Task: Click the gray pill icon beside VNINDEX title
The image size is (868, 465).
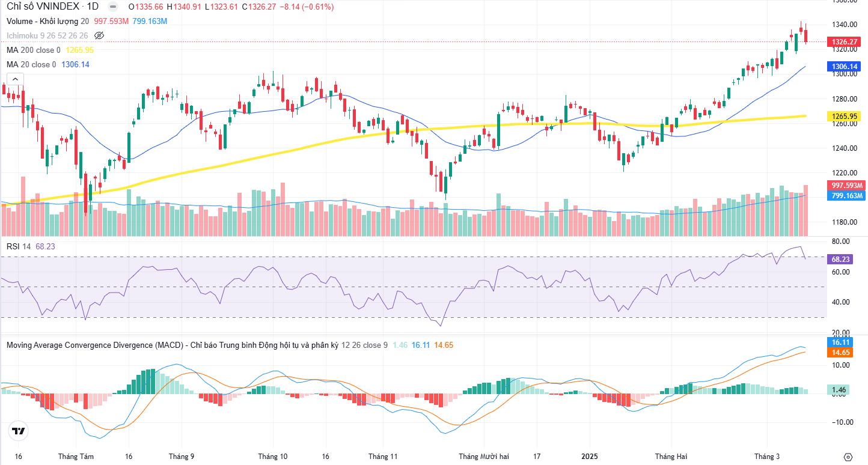Action: tap(113, 7)
